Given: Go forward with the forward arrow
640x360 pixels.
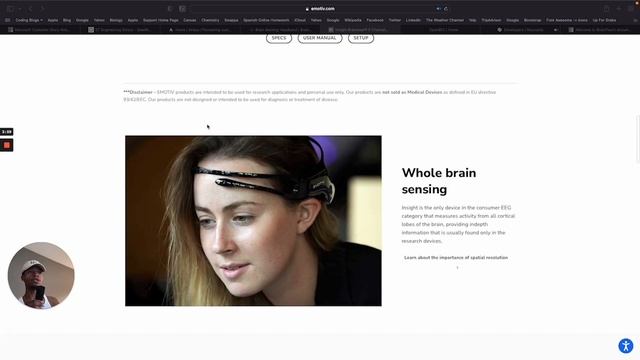Looking at the screenshot, I should tap(42, 9).
